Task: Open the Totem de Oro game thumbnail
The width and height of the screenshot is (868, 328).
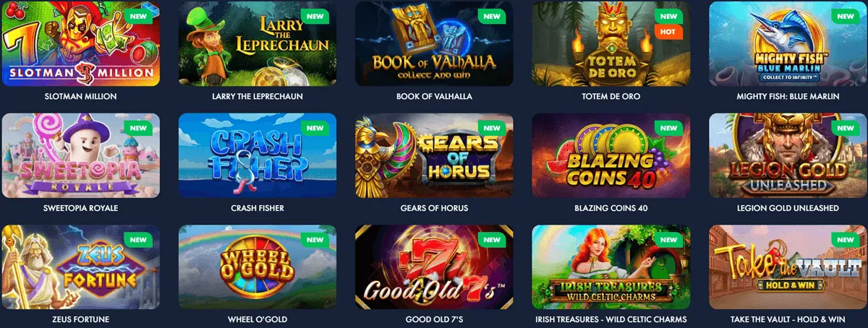Action: pos(611,43)
